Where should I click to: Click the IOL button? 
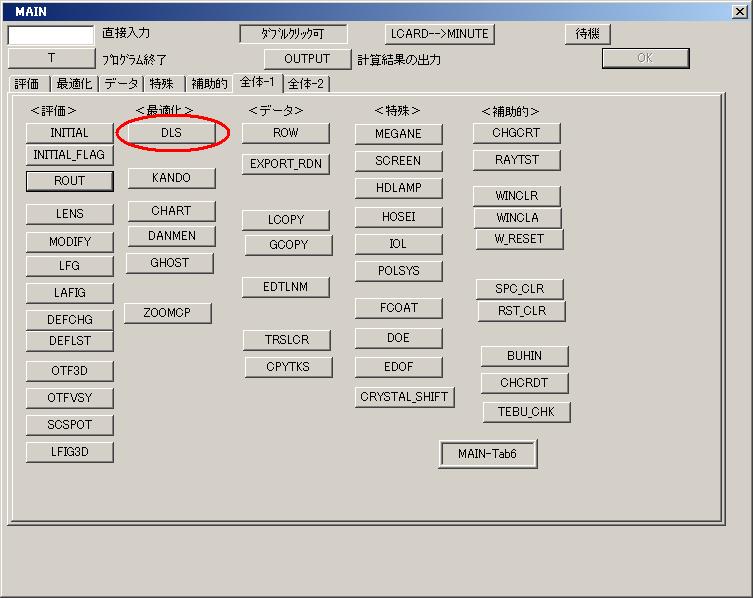click(x=399, y=244)
